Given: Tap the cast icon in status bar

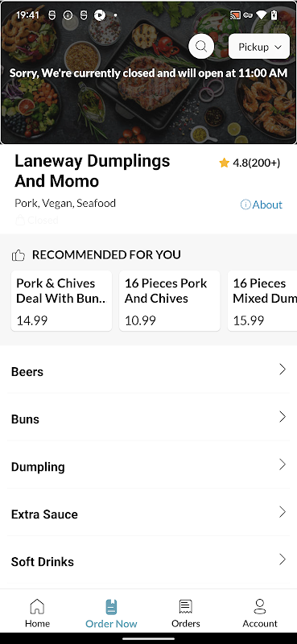Looking at the screenshot, I should tap(235, 15).
